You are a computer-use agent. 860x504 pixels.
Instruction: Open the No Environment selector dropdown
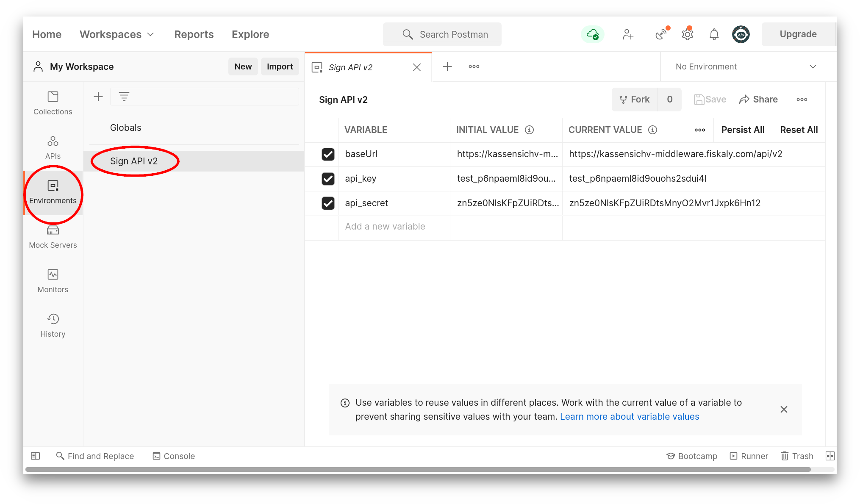tap(746, 66)
